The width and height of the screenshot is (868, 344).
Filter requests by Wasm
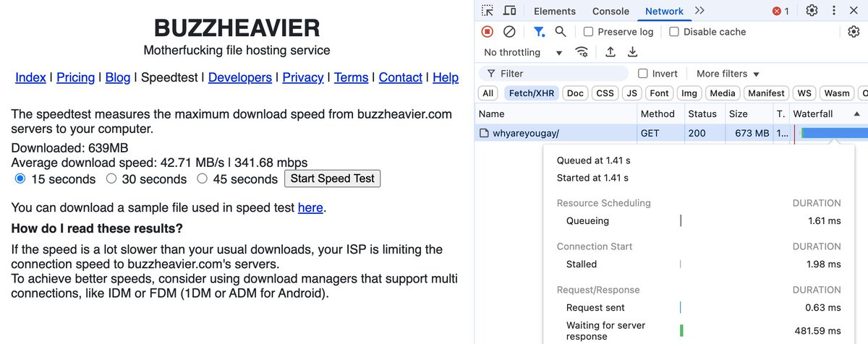point(837,93)
